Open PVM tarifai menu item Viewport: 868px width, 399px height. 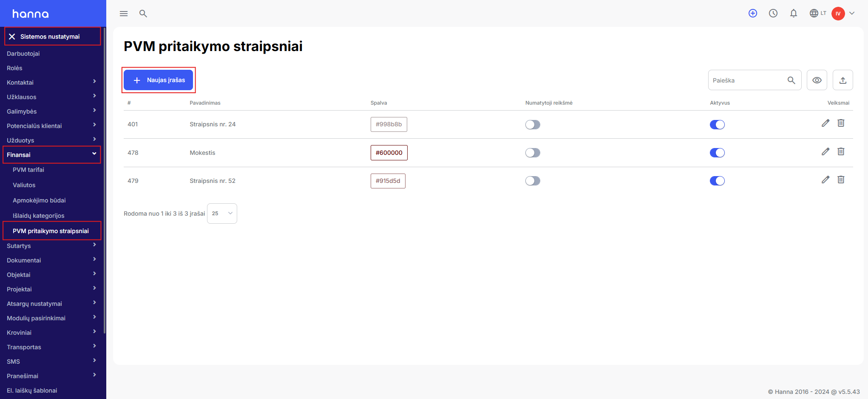coord(28,170)
